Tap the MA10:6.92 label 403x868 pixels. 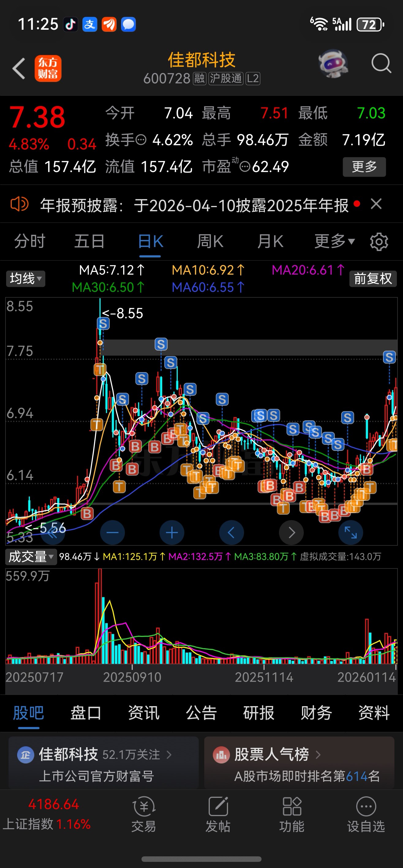click(x=208, y=270)
